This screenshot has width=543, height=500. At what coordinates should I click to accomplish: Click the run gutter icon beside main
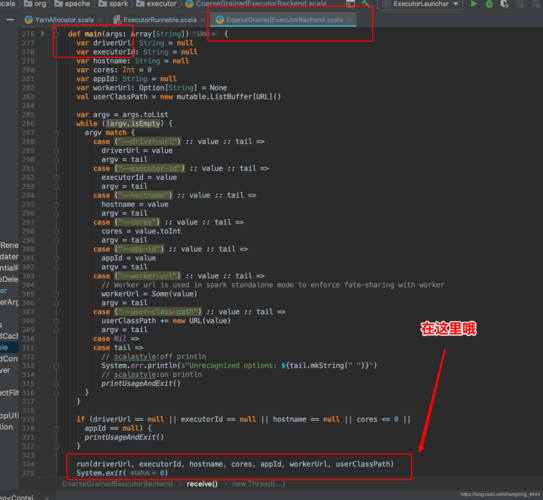(x=43, y=34)
